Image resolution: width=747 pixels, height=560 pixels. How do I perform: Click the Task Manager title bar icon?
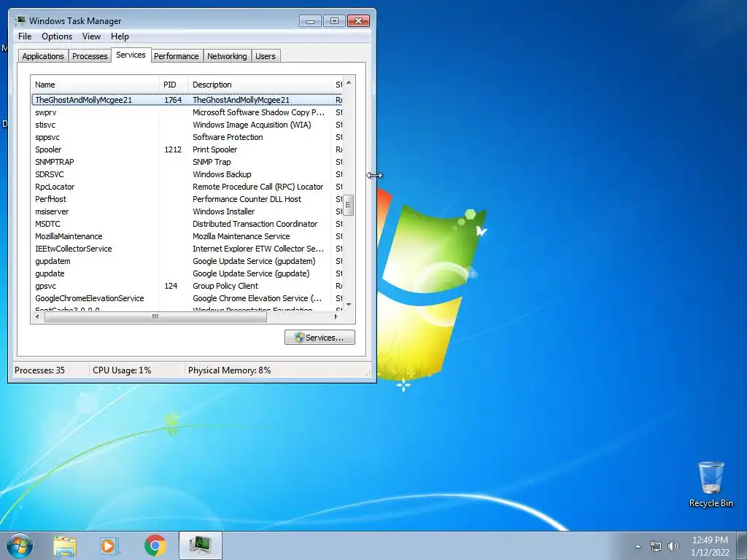20,20
